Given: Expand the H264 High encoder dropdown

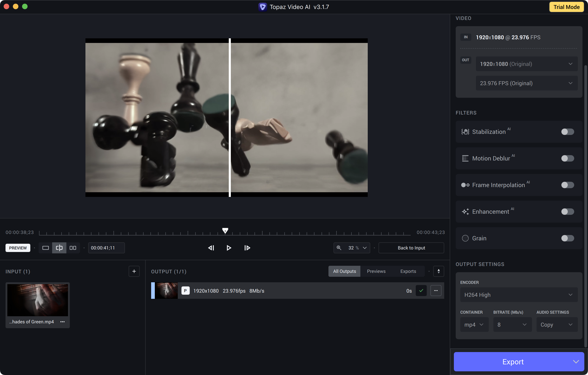Looking at the screenshot, I should (519, 295).
